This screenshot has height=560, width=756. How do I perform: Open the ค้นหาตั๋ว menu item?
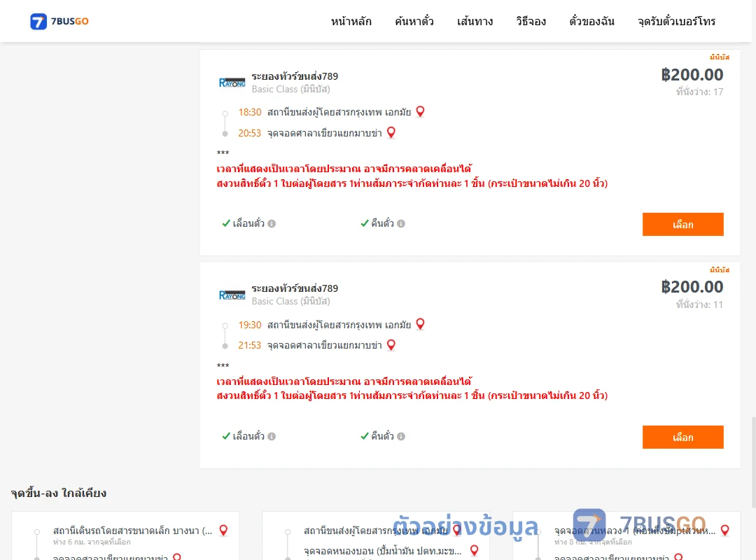(414, 22)
